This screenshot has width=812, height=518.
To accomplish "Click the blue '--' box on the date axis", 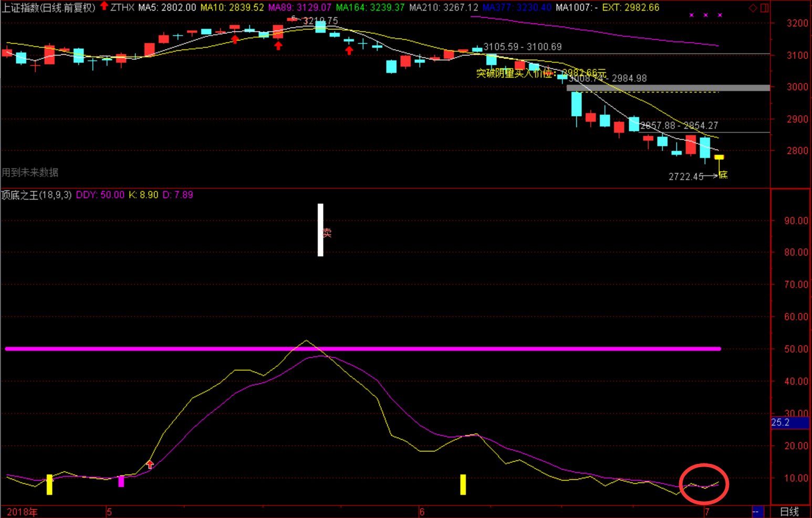I will (x=757, y=512).
